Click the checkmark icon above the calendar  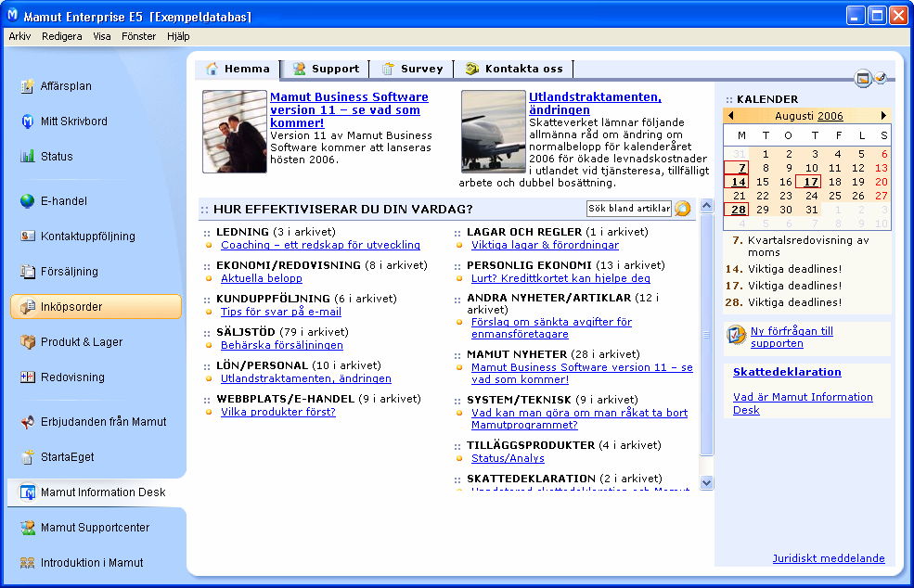(x=881, y=77)
